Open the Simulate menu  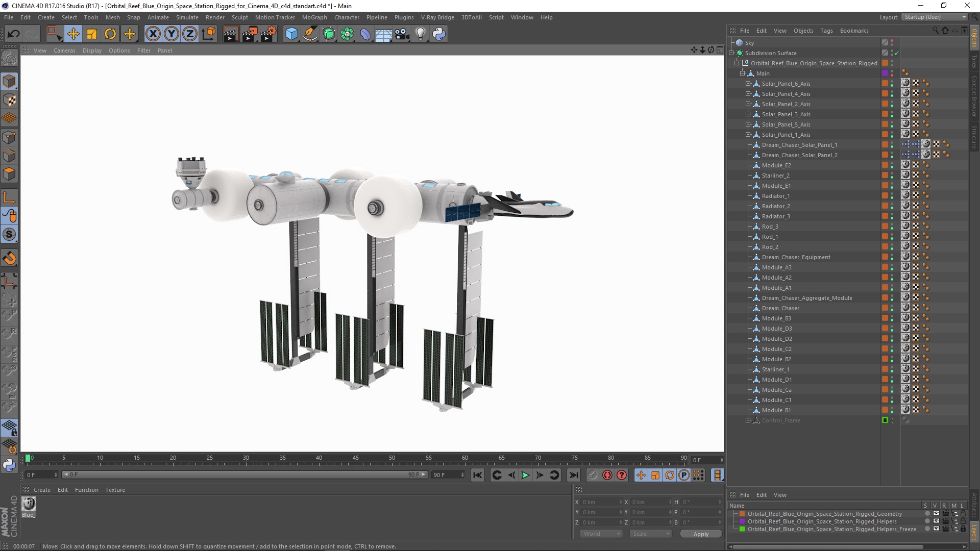click(x=187, y=17)
